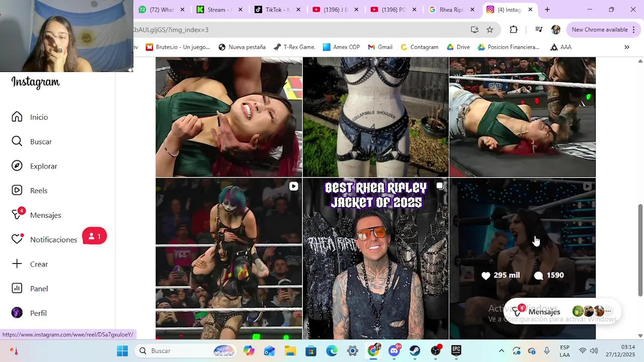Image resolution: width=644 pixels, height=362 pixels.
Task: Open Epic Games from the taskbar
Action: 456,351
